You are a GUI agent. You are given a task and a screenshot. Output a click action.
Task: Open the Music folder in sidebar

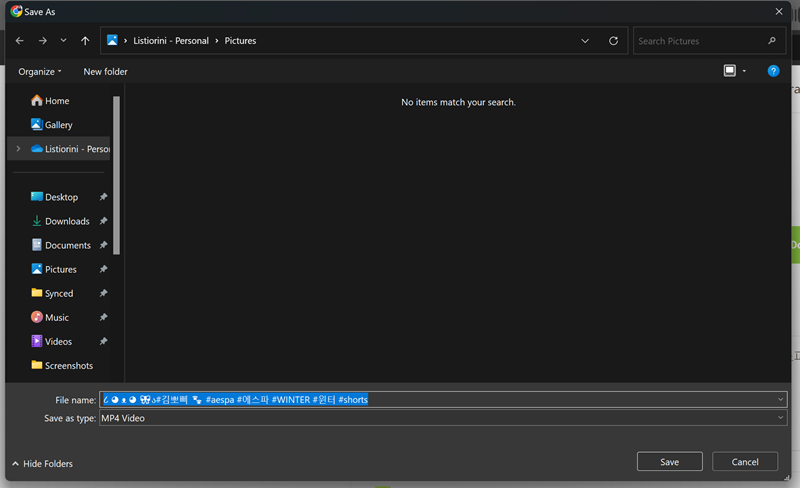point(57,317)
